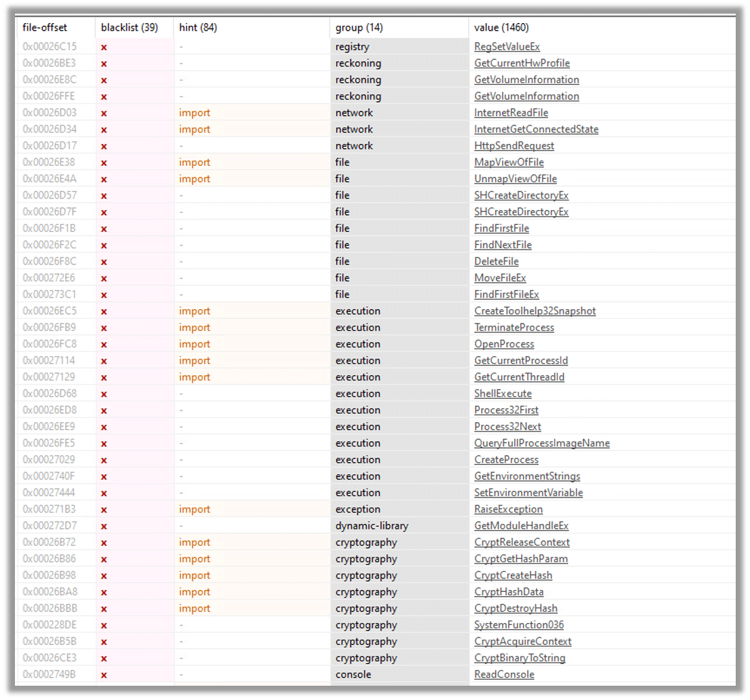The image size is (750, 700).
Task: Open the GetModuleHandleEx link
Action: tap(521, 526)
